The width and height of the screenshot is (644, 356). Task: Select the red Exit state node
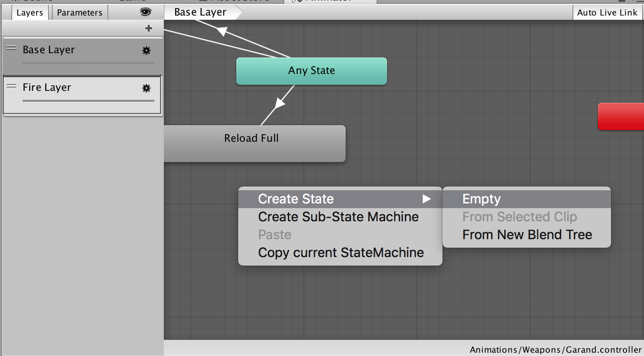620,116
